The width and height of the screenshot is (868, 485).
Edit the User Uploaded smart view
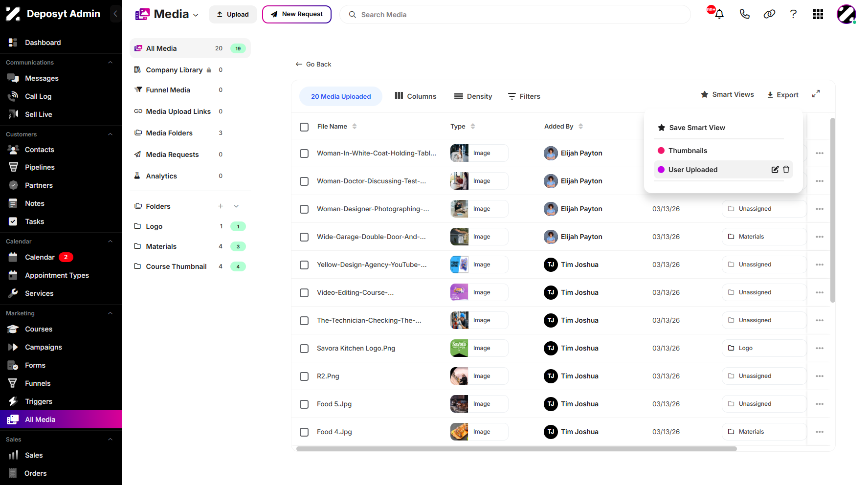[x=775, y=170]
